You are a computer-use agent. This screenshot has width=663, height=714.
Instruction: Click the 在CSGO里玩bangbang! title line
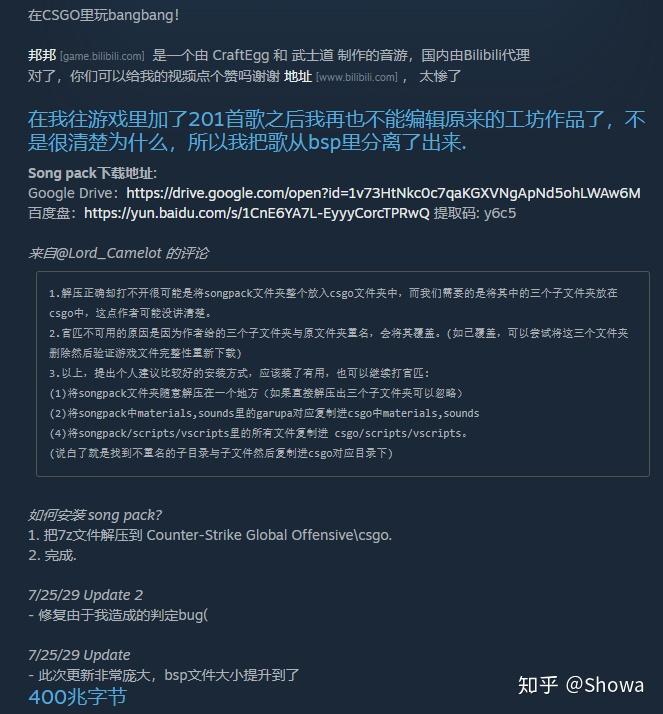click(x=103, y=15)
